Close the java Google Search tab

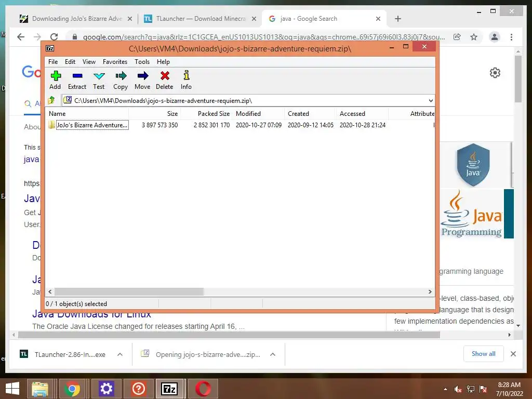click(378, 19)
